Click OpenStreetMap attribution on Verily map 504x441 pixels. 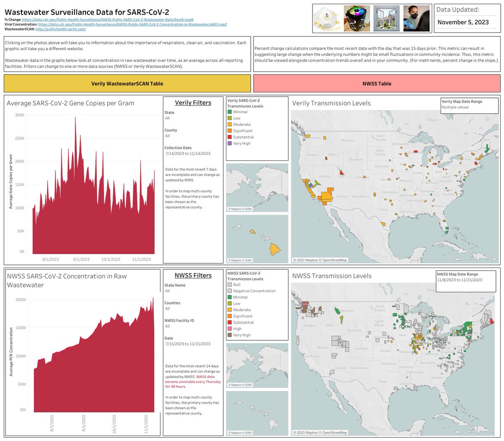[334, 260]
